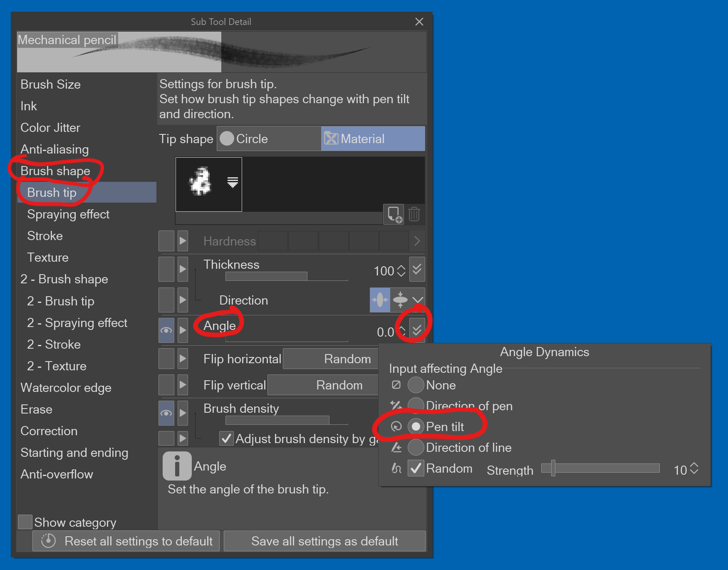This screenshot has width=728, height=570.
Task: Click the add brush tip material icon
Action: point(393,214)
